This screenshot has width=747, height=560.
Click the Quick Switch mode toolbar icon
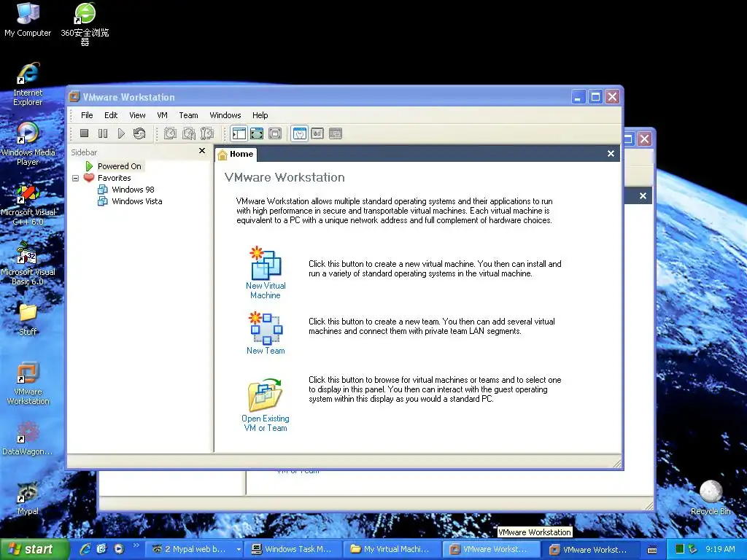click(257, 134)
